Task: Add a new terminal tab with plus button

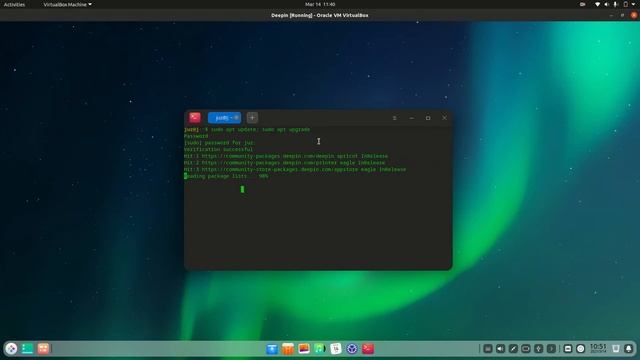Action: click(252, 118)
